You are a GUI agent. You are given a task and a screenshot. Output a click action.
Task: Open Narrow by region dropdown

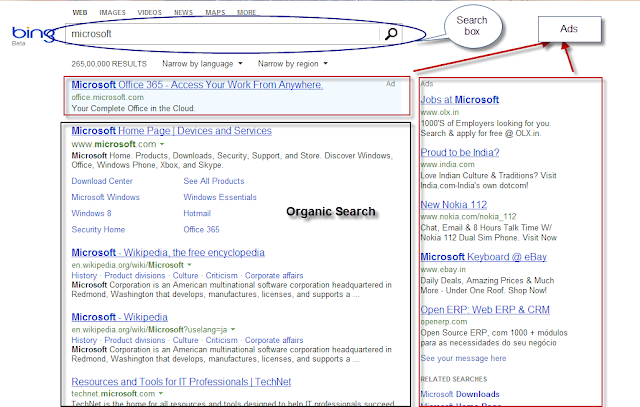tap(293, 64)
